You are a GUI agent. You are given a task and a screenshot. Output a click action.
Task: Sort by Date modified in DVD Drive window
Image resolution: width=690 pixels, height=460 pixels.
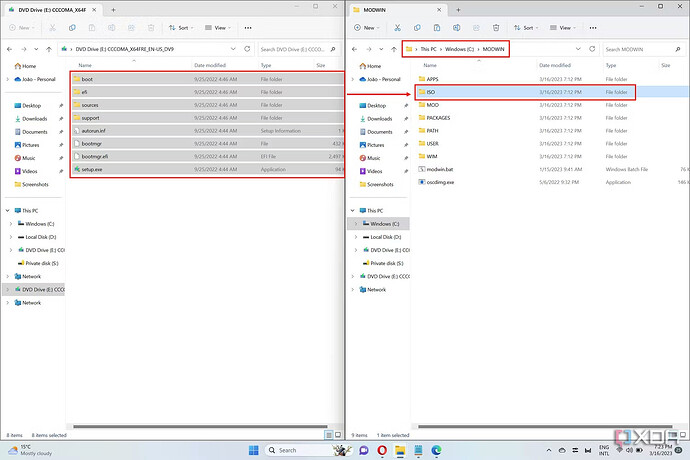click(x=210, y=65)
